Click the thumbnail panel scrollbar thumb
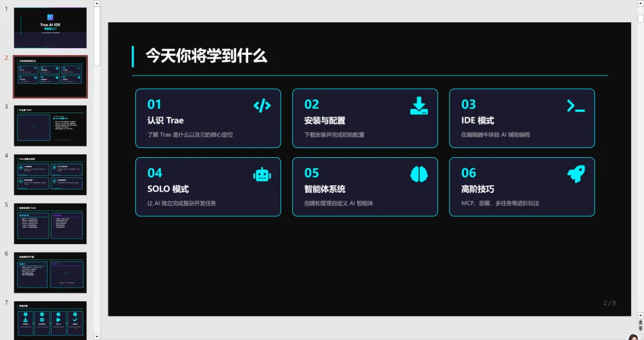This screenshot has height=340, width=644. [x=97, y=36]
